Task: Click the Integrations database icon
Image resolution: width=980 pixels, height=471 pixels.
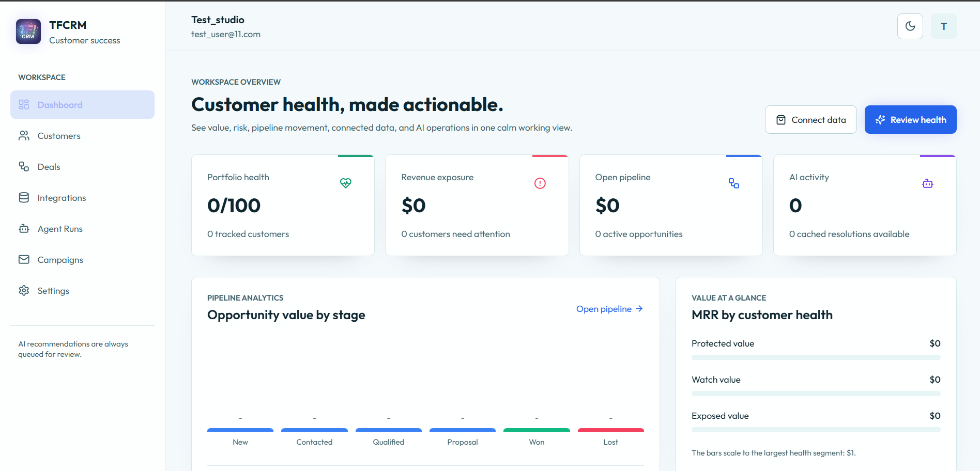Action: 24,197
